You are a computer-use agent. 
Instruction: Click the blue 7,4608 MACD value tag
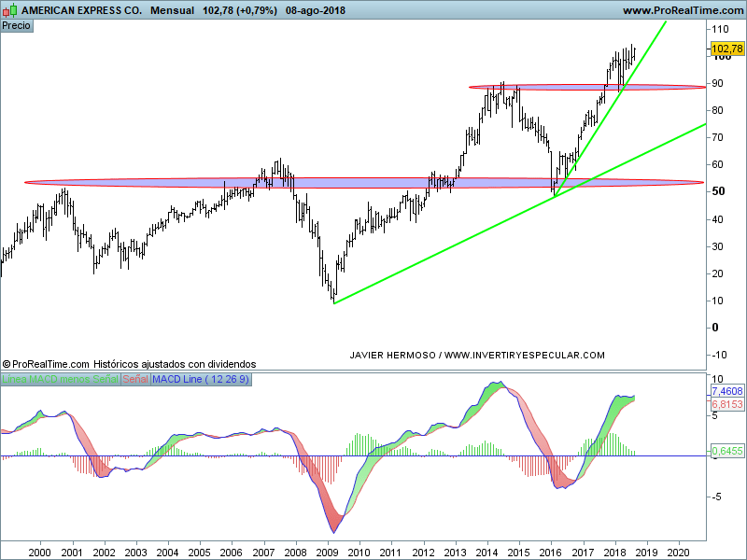[726, 391]
